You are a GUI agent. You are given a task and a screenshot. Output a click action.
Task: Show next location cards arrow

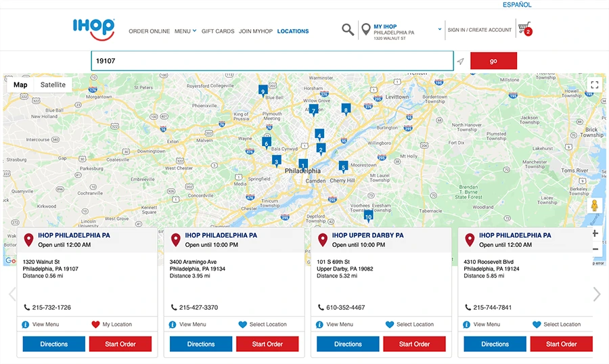coord(597,294)
